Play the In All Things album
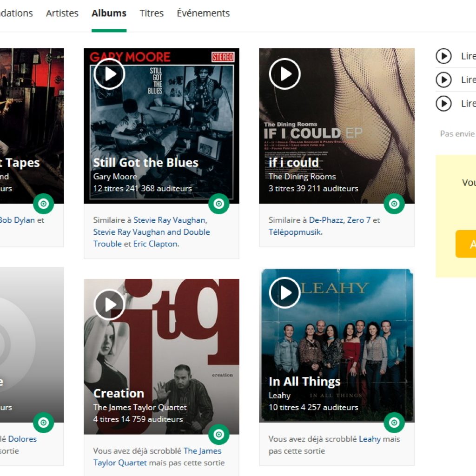Viewport: 476px width, 476px height. tap(285, 293)
